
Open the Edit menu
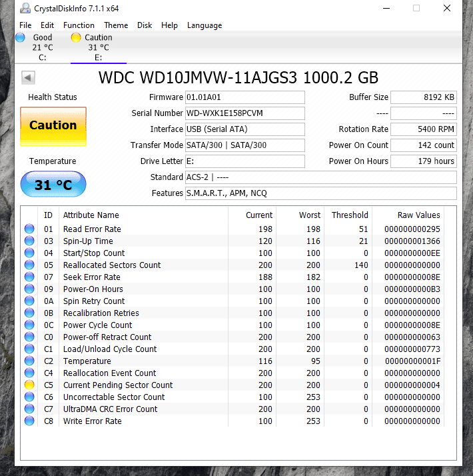(x=47, y=25)
